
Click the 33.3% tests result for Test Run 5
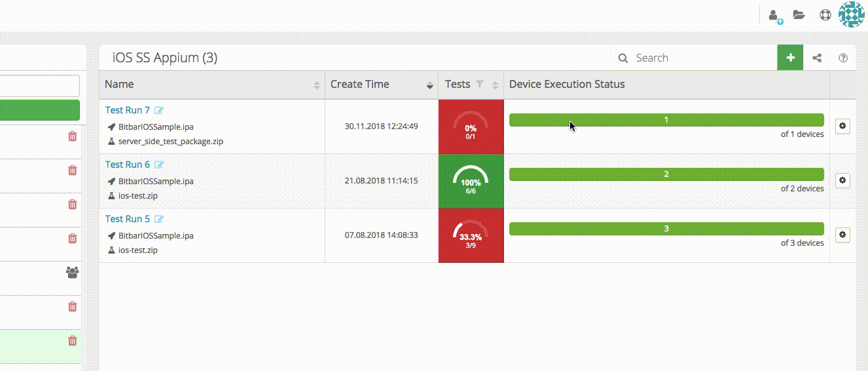pyautogui.click(x=471, y=236)
